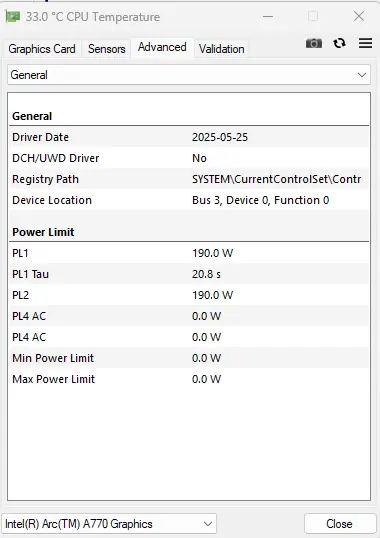Click the GPU-Z app icon in title bar

coord(12,16)
